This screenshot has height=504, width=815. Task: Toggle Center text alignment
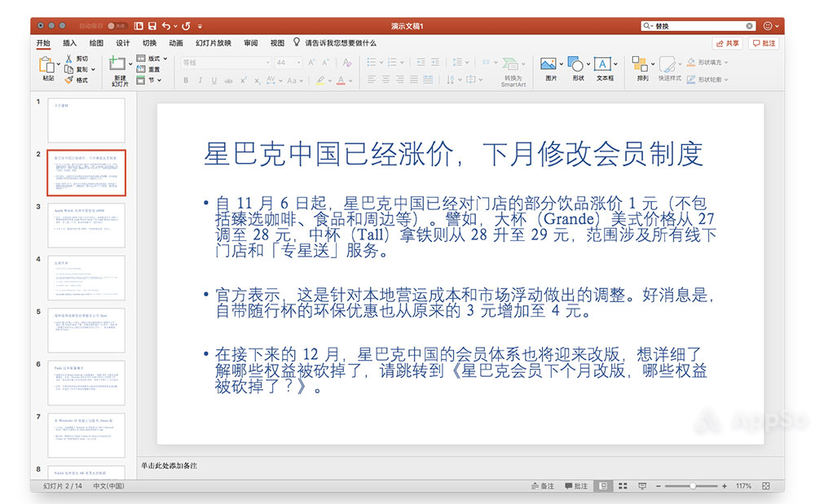[385, 80]
